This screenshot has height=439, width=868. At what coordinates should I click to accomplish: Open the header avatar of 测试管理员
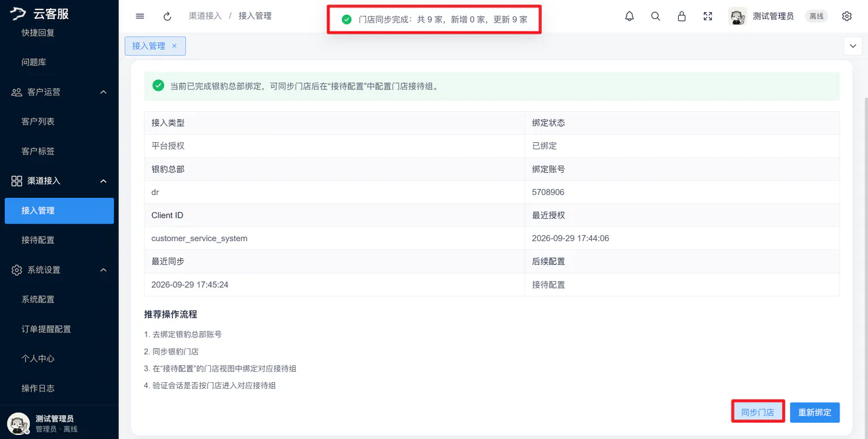(x=737, y=16)
